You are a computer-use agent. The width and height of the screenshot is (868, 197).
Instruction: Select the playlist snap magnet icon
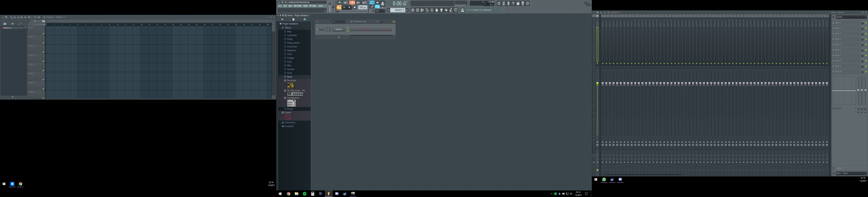point(6,17)
